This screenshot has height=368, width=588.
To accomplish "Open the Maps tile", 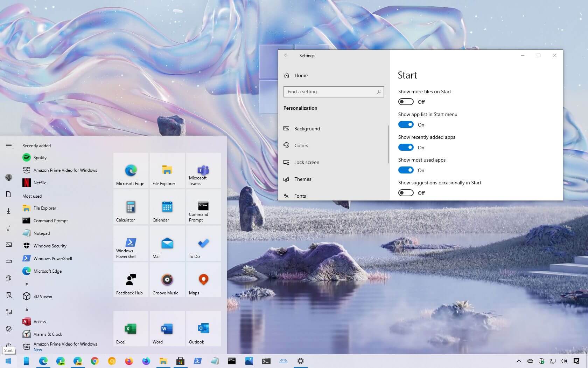I will [x=204, y=280].
